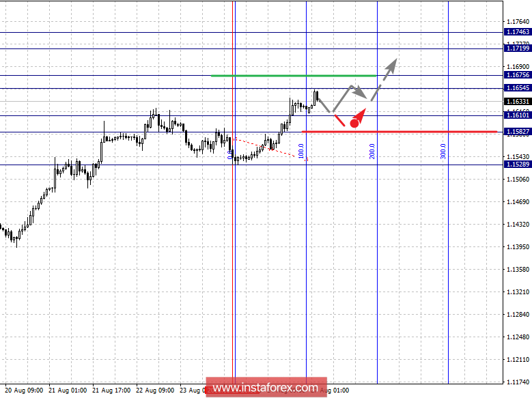Click the 1.16756 price level label
Viewport: 532px width, 398px height.
[517, 75]
